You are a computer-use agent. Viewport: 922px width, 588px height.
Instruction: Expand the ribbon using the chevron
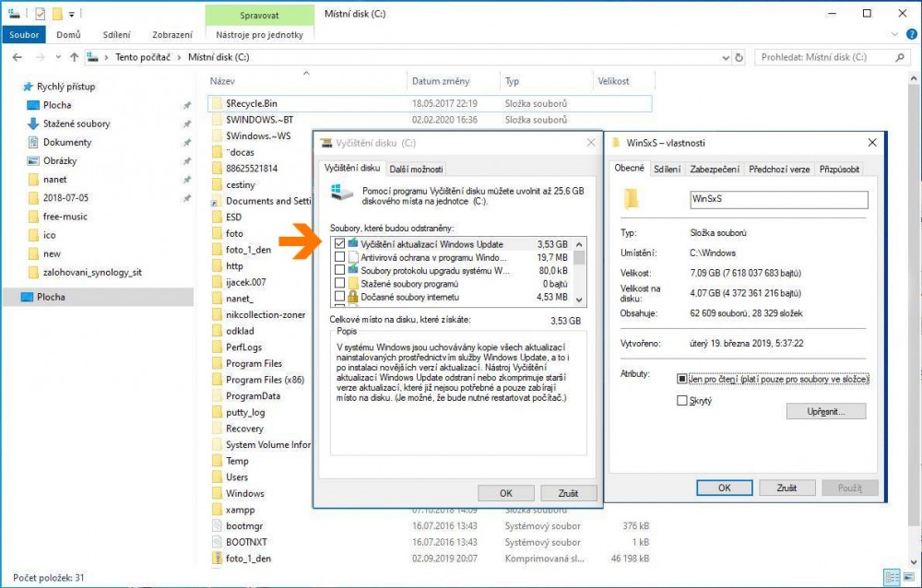895,34
